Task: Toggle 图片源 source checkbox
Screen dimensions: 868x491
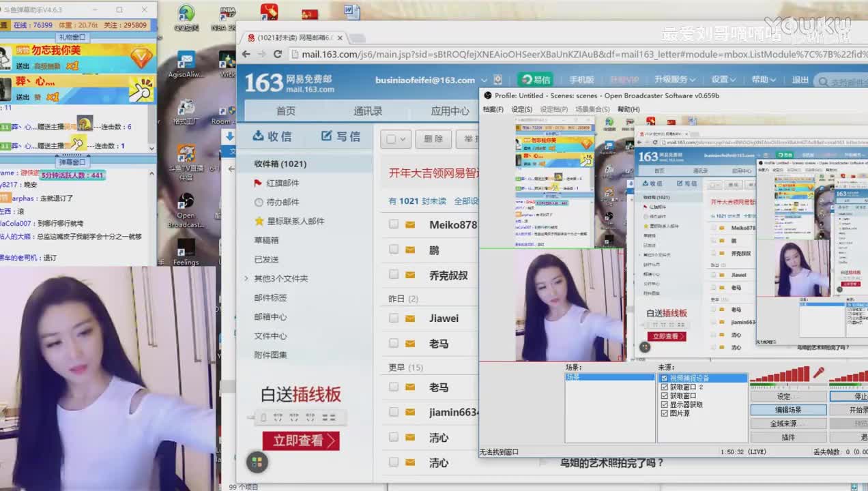Action: [x=665, y=413]
